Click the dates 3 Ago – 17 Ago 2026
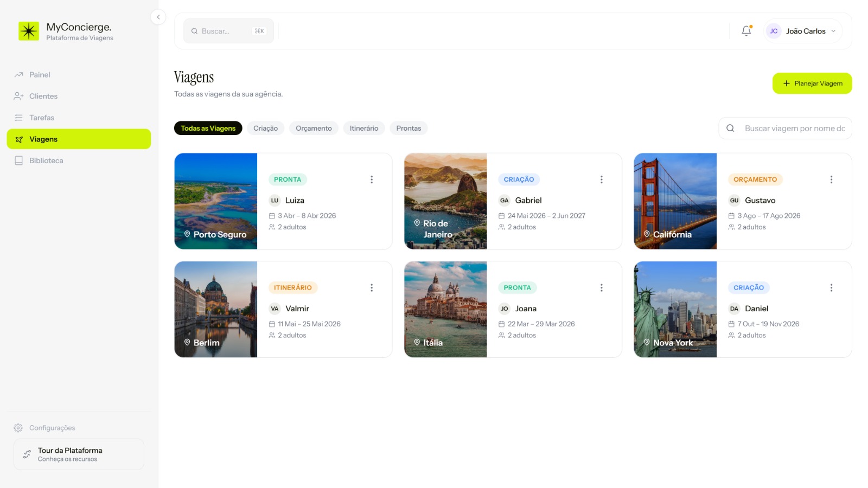The height and width of the screenshot is (488, 868). 769,216
